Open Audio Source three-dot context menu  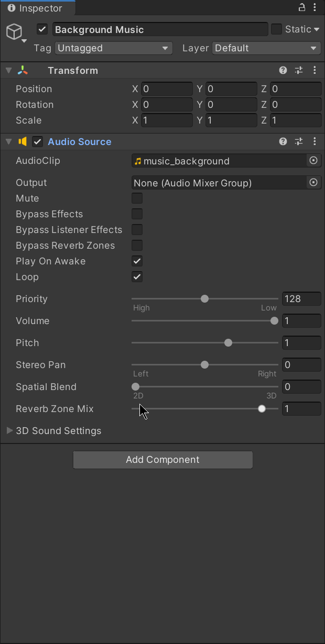[x=315, y=141]
